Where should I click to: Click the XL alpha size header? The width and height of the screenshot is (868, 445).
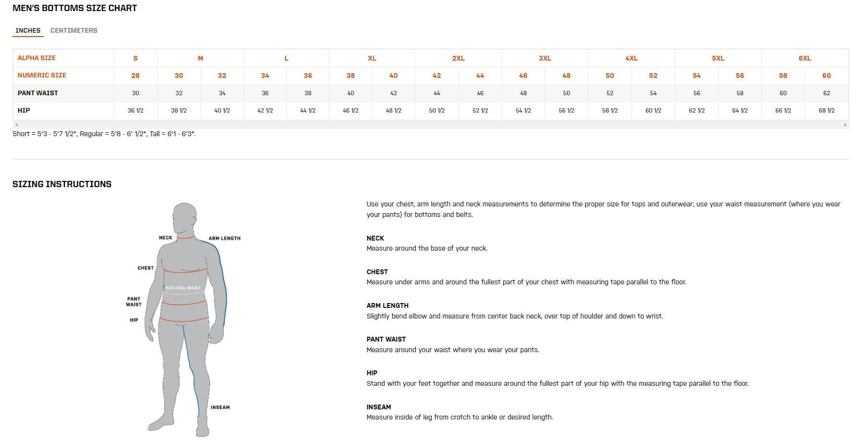click(372, 58)
